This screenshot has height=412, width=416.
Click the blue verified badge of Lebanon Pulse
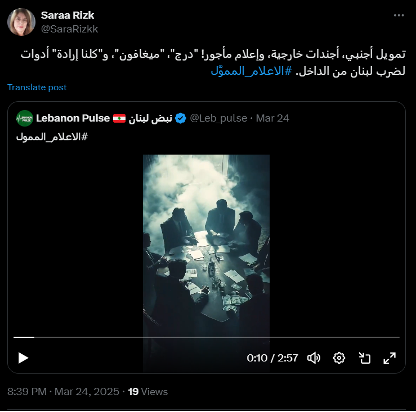(180, 118)
